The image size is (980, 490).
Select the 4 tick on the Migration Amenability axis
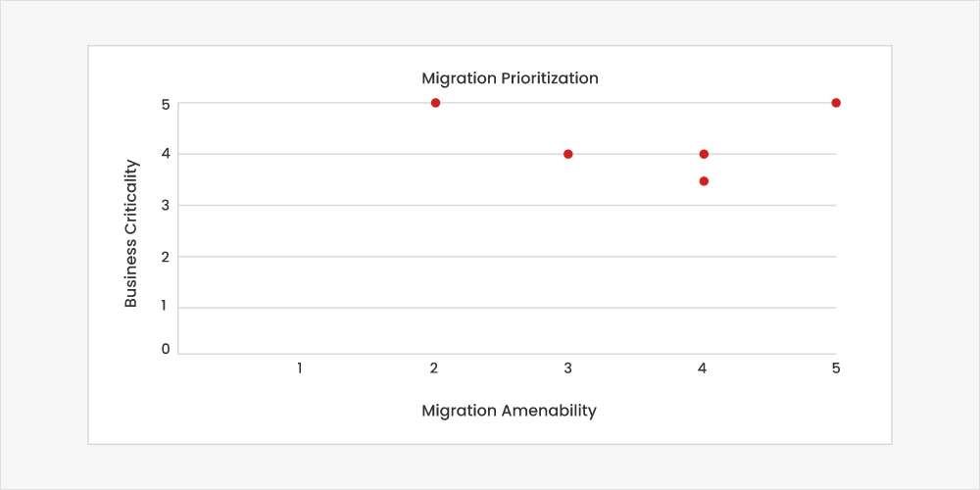click(x=702, y=368)
